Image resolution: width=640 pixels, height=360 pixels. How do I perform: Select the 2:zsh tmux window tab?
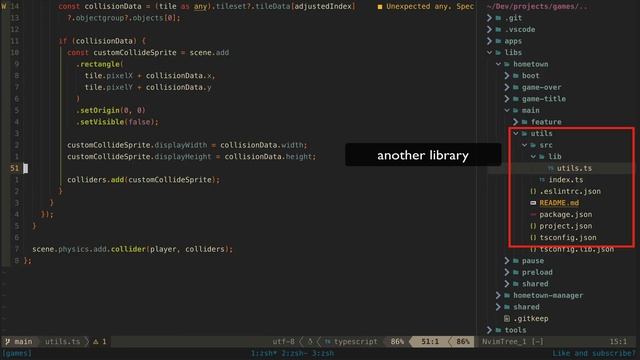pos(294,353)
